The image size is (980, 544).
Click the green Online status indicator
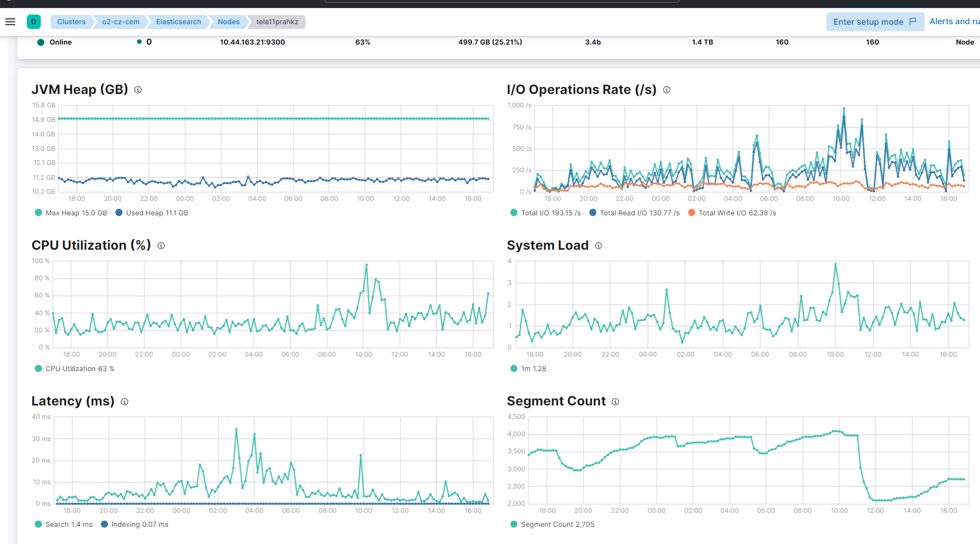pos(41,42)
